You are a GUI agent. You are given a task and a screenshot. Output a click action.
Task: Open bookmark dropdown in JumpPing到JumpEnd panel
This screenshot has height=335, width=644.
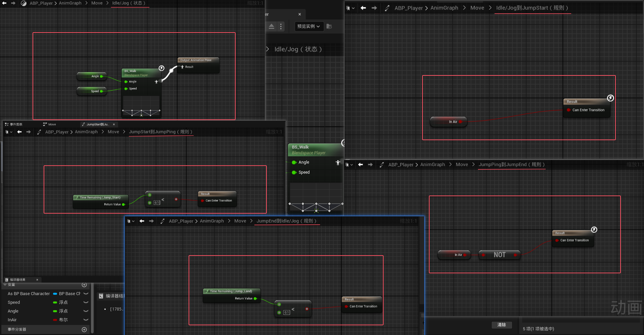[349, 165]
